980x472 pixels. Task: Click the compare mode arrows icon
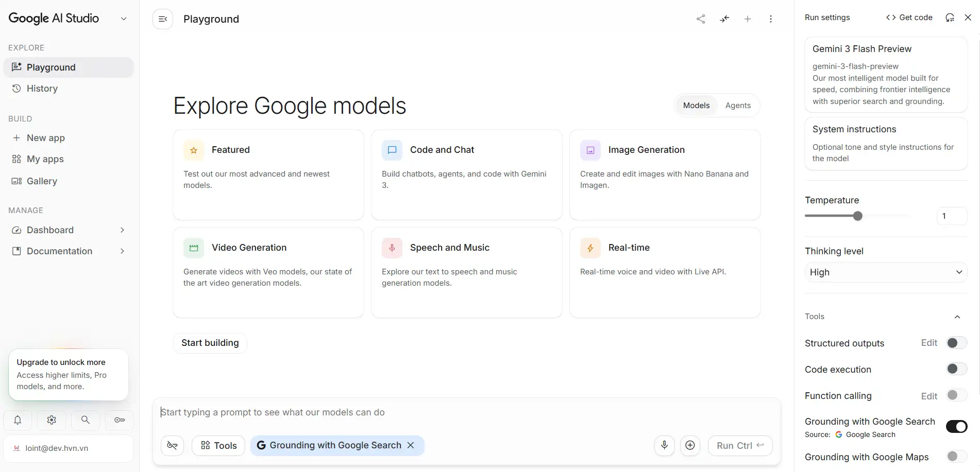coord(724,19)
